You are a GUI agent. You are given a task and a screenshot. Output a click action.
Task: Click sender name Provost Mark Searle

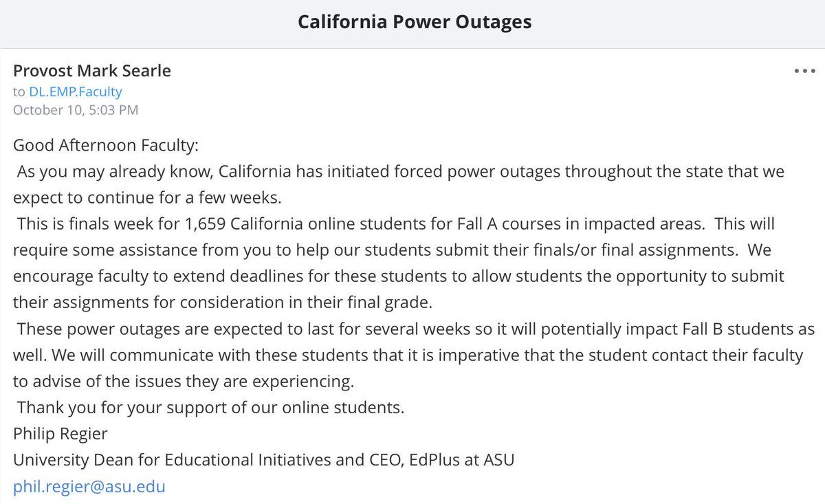92,71
